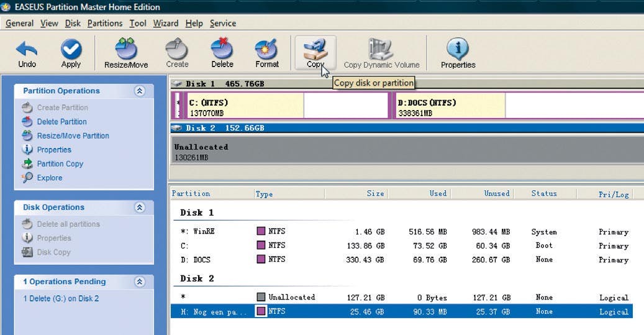The height and width of the screenshot is (335, 644).
Task: Select the D: DOCS partition row
Action: coord(402,259)
